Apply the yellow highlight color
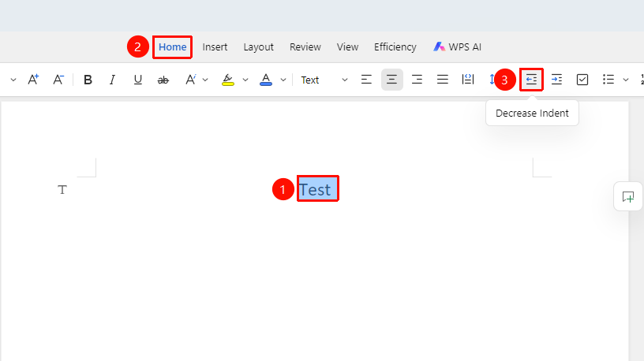This screenshot has width=644, height=361. point(228,80)
